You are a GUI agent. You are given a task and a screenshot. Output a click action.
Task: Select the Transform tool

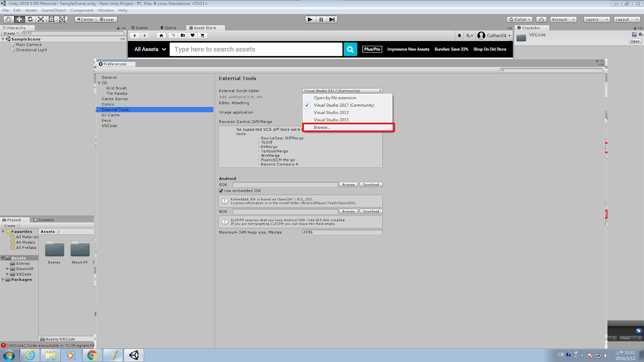pos(62,19)
